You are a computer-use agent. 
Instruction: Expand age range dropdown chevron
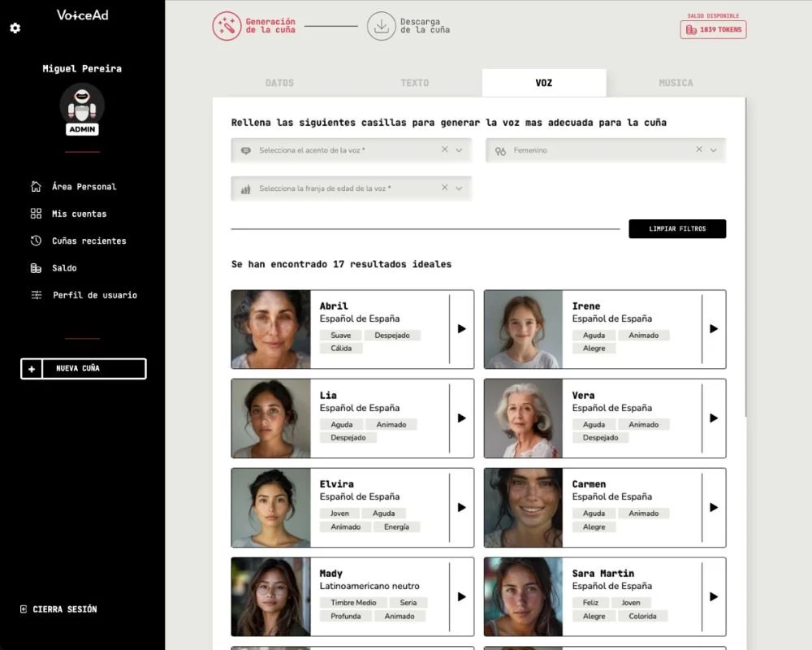[x=459, y=188]
